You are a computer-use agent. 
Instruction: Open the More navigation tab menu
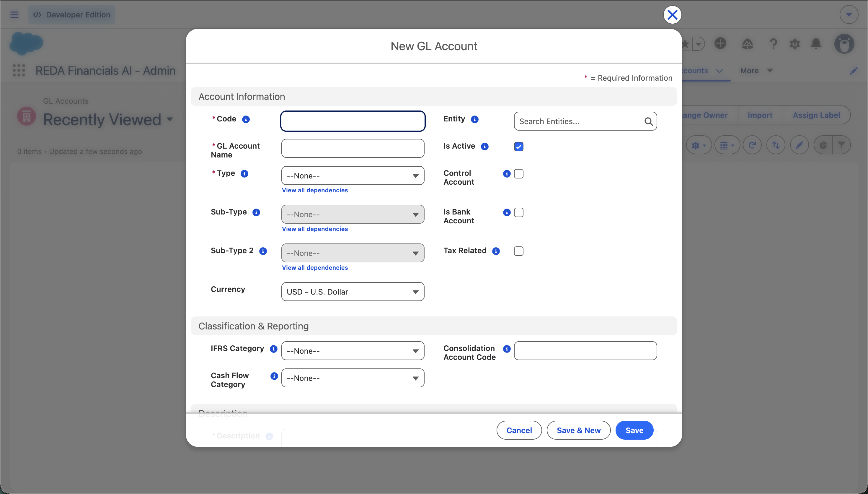756,71
